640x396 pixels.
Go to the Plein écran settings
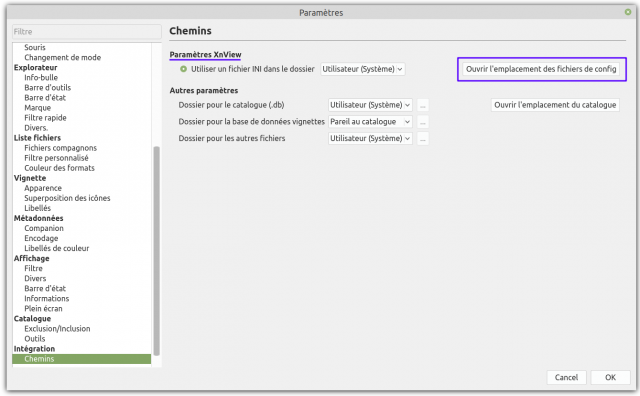pyautogui.click(x=43, y=309)
